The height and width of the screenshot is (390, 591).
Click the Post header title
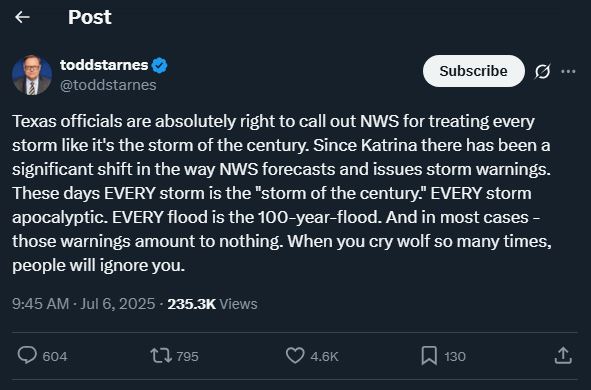(90, 17)
